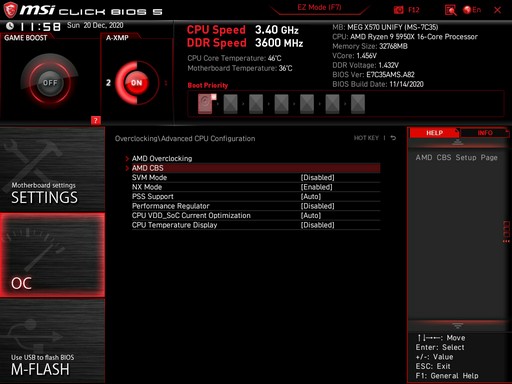The image size is (512, 384).
Task: Close the BIOS with the X icon
Action: [x=497, y=10]
